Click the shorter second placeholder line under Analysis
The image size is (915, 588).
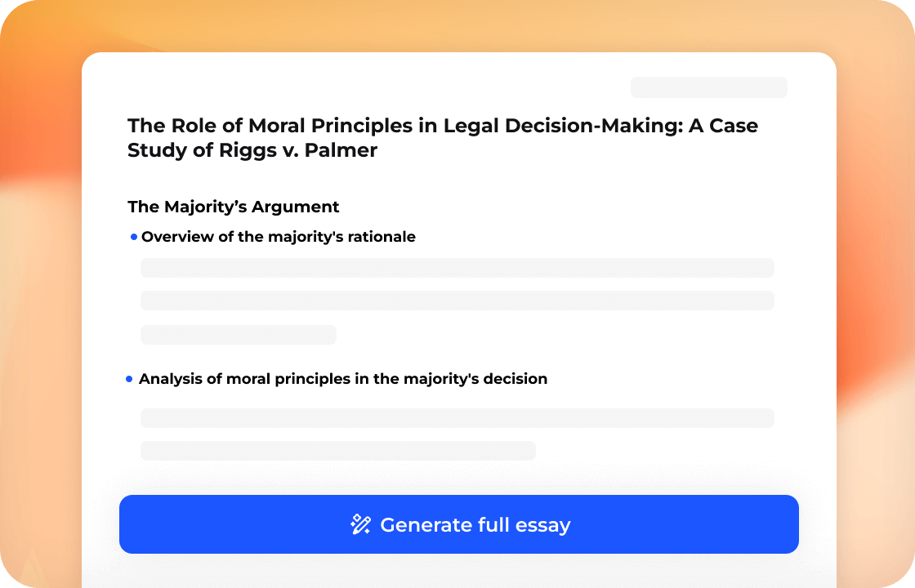point(337,451)
